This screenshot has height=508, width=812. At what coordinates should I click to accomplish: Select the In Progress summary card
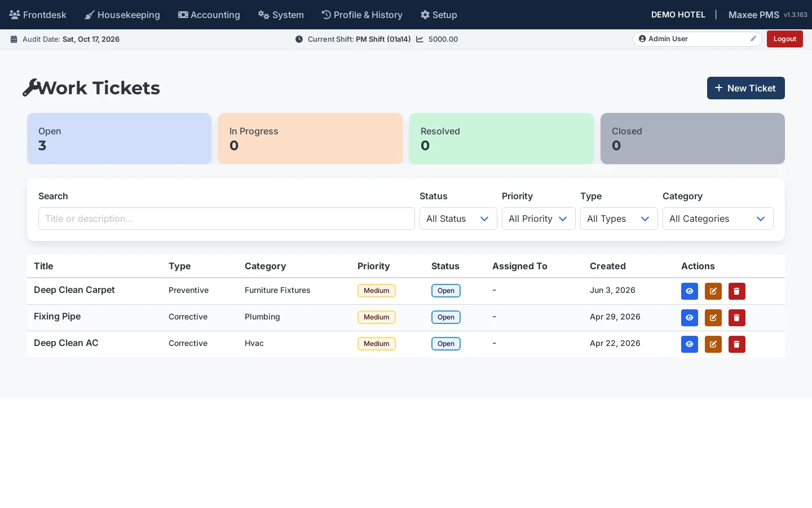pyautogui.click(x=310, y=138)
